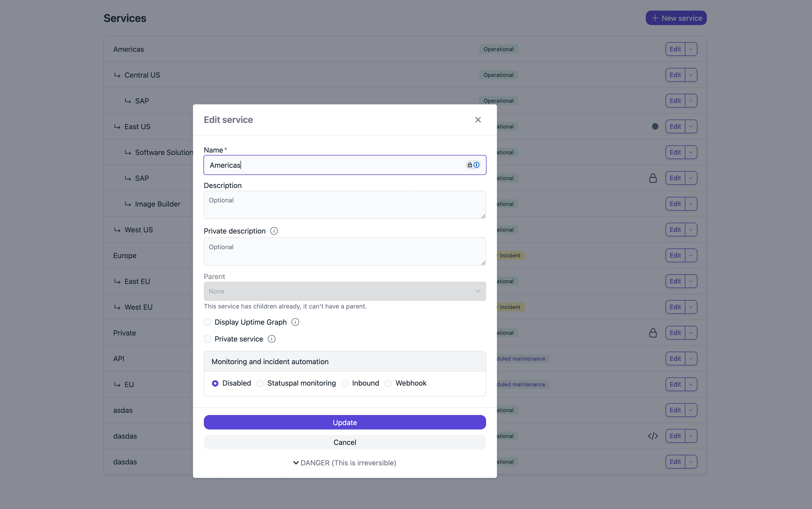
Task: Click the lock icon on the SAP service row
Action: click(653, 178)
